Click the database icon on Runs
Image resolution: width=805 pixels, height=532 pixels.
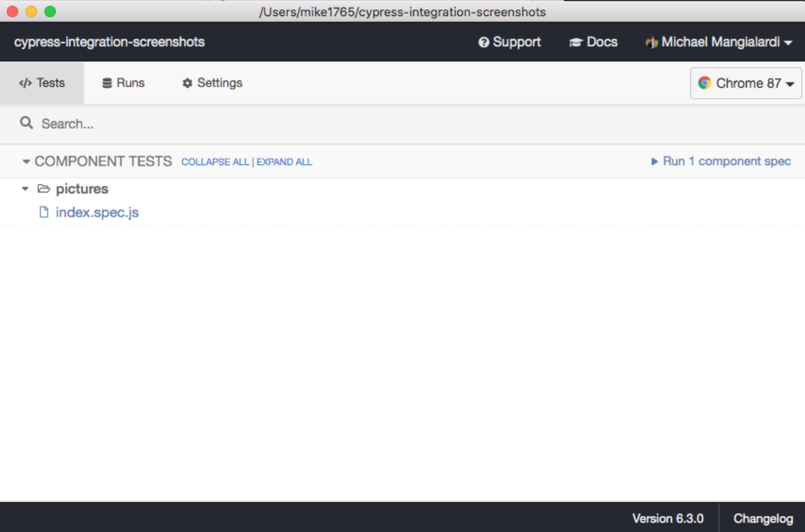pyautogui.click(x=107, y=83)
